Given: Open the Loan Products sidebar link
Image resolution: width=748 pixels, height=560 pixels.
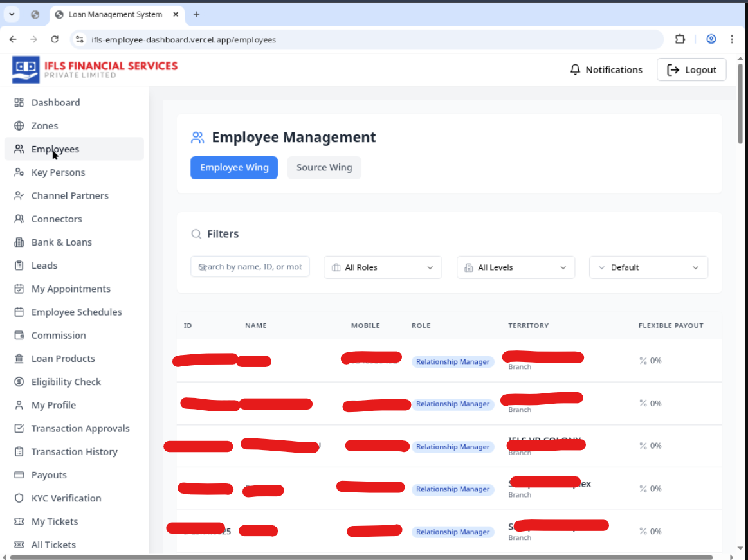Looking at the screenshot, I should [x=63, y=359].
